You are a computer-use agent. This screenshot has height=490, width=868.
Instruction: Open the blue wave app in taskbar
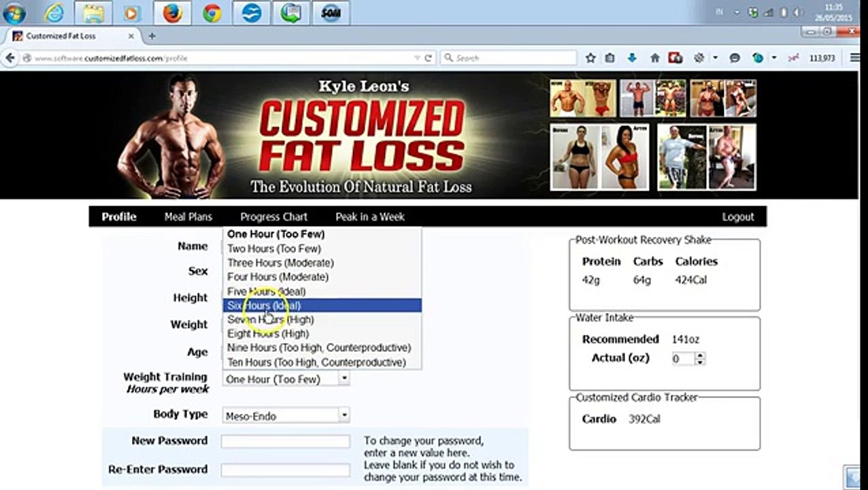(252, 13)
